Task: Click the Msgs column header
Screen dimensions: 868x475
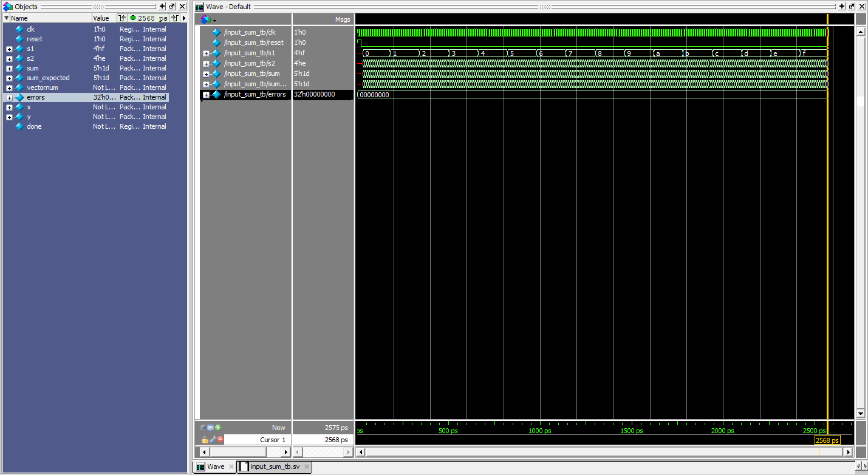Action: point(323,19)
